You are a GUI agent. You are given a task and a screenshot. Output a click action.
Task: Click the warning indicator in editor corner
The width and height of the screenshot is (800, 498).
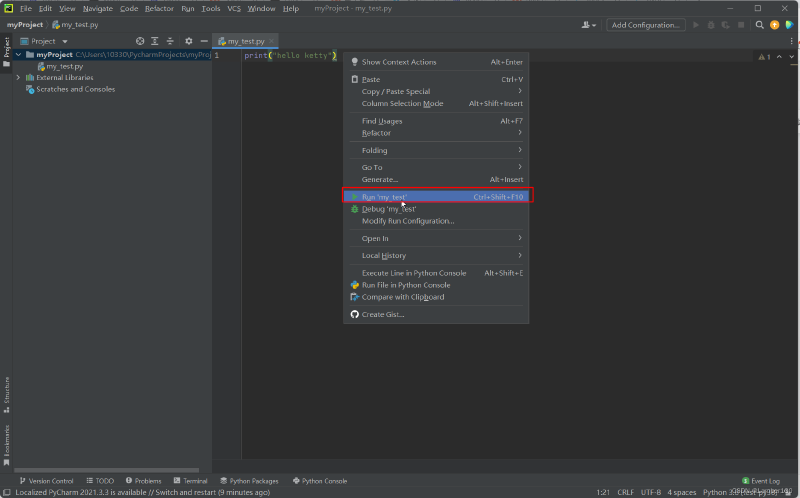click(x=764, y=57)
